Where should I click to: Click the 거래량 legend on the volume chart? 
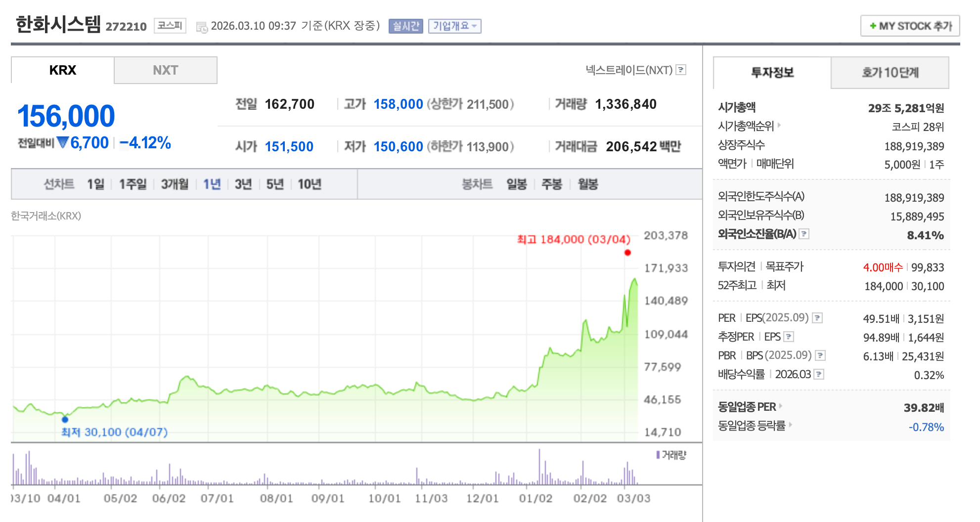point(671,455)
